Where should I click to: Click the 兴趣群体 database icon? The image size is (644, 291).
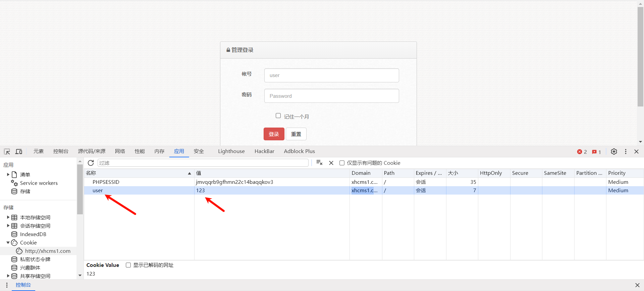pos(14,268)
